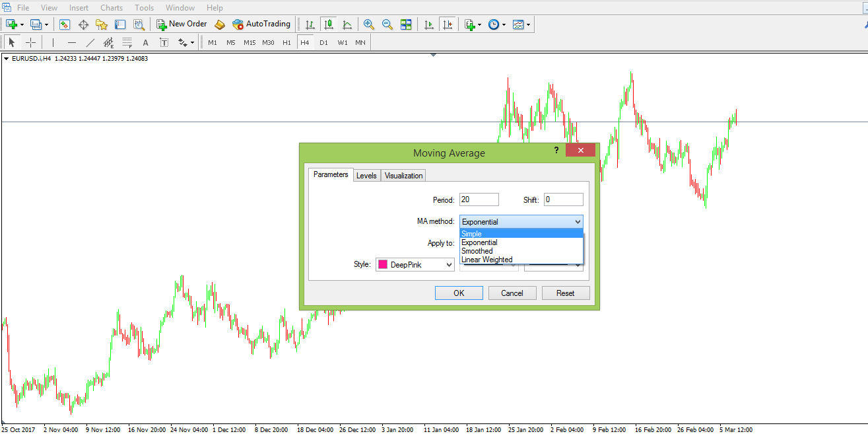
Task: Click the Zoom In magnifier icon
Action: (369, 24)
